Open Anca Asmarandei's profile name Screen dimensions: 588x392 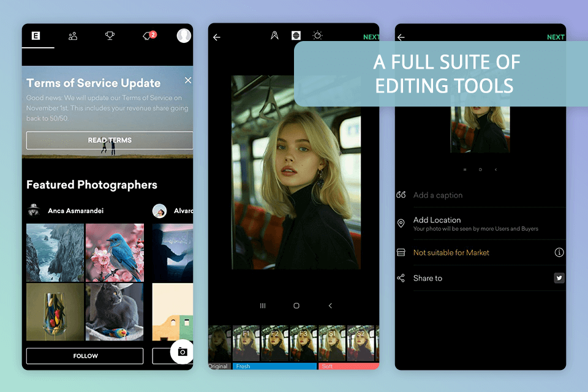75,211
